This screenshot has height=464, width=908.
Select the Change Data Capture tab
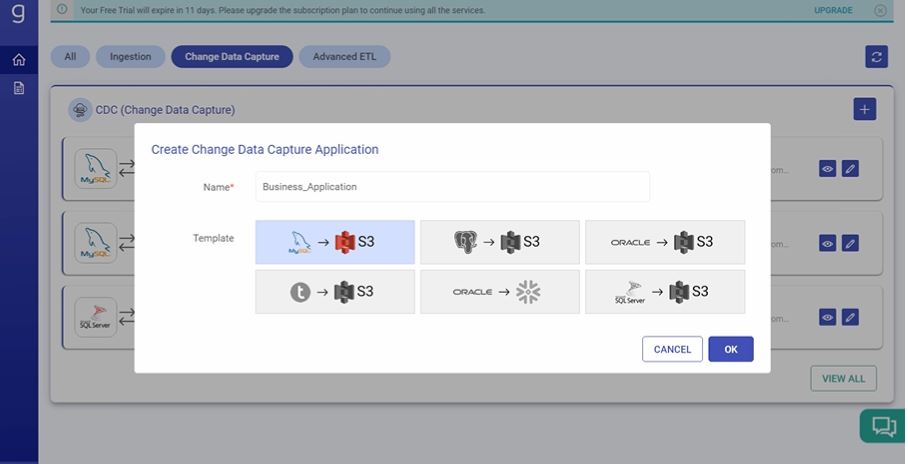(x=232, y=57)
